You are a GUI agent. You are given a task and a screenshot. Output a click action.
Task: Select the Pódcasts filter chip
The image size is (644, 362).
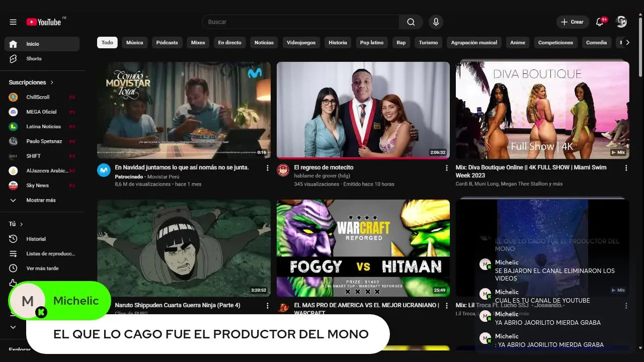pyautogui.click(x=167, y=43)
